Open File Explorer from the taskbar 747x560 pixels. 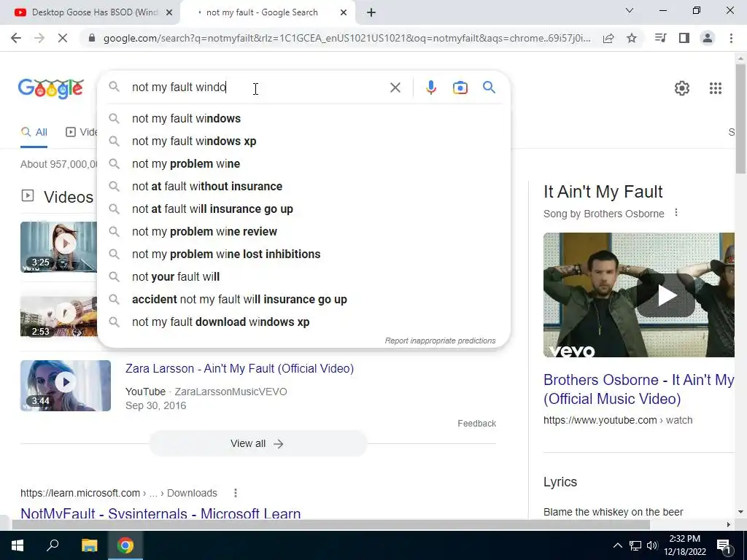click(89, 545)
